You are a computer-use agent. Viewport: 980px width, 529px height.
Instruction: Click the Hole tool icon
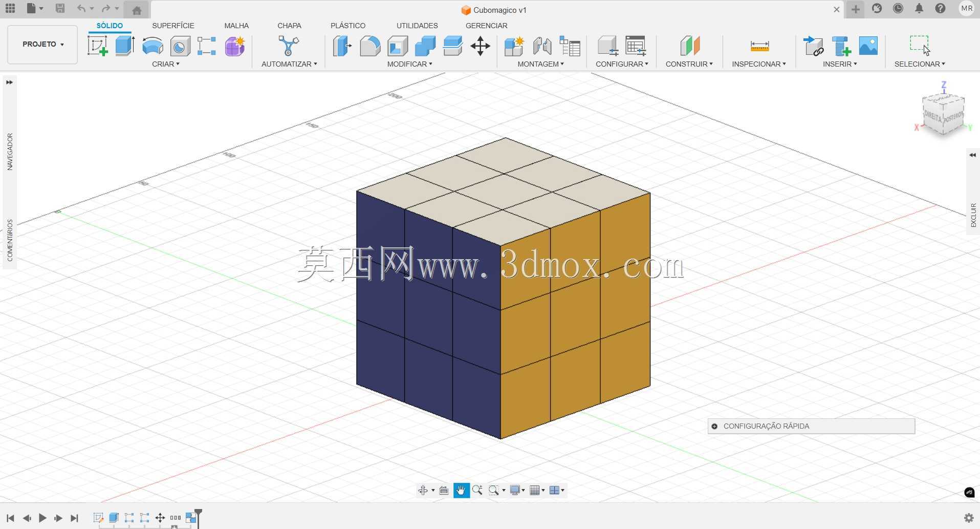tap(180, 46)
